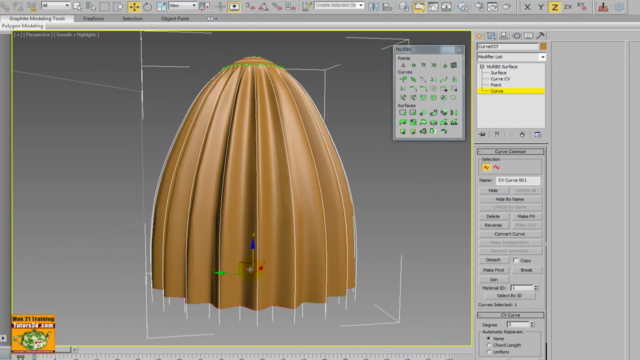Toggle Select and Manipulate icon
The width and height of the screenshot is (640, 360).
pos(220,7)
